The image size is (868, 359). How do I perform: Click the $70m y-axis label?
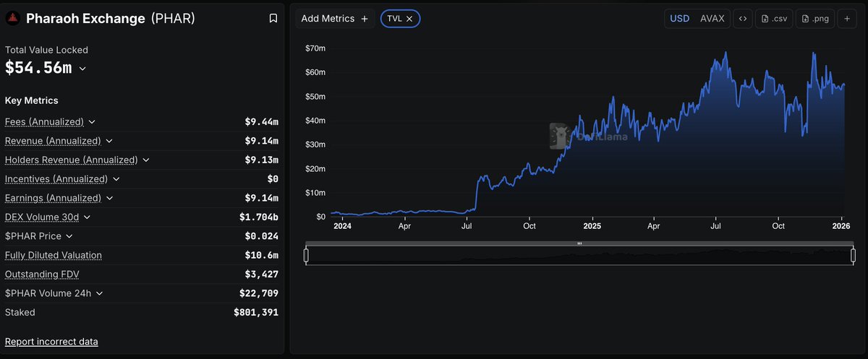click(315, 48)
